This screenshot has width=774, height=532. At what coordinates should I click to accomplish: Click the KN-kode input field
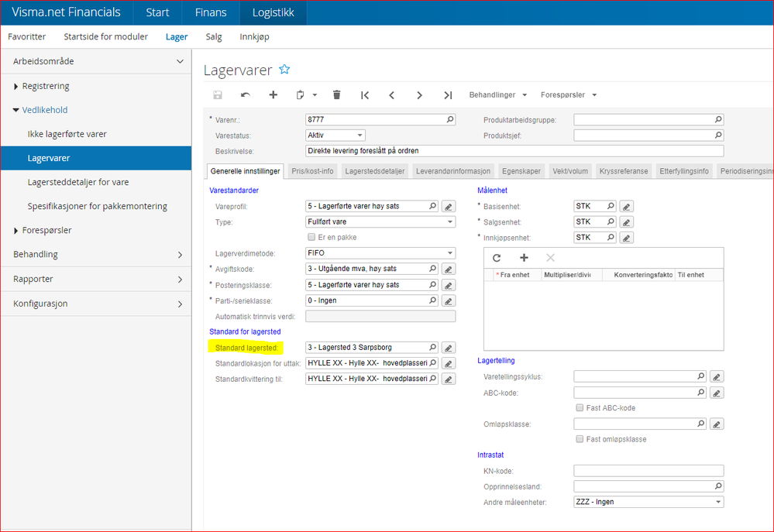point(648,471)
